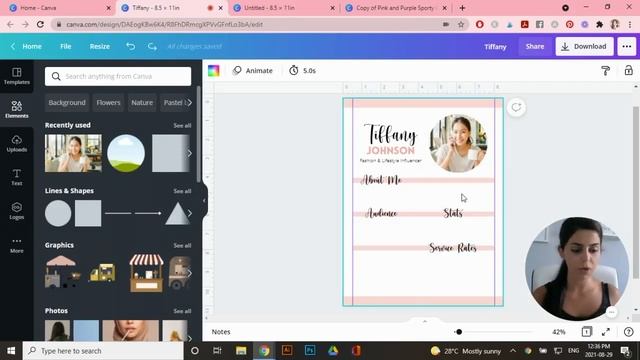Screen dimensions: 640x360
Task: Open the Windows Start menu
Action: point(11,351)
